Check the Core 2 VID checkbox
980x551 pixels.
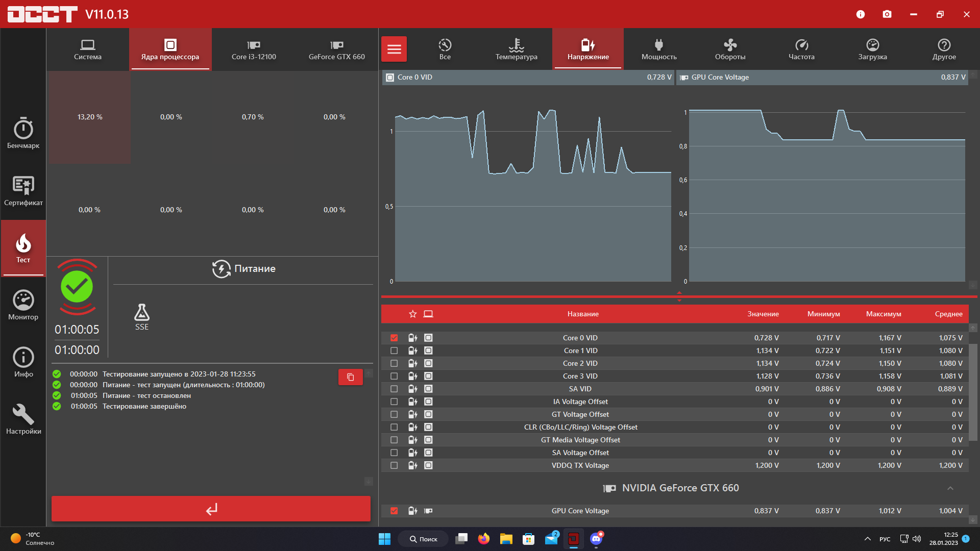pos(394,363)
